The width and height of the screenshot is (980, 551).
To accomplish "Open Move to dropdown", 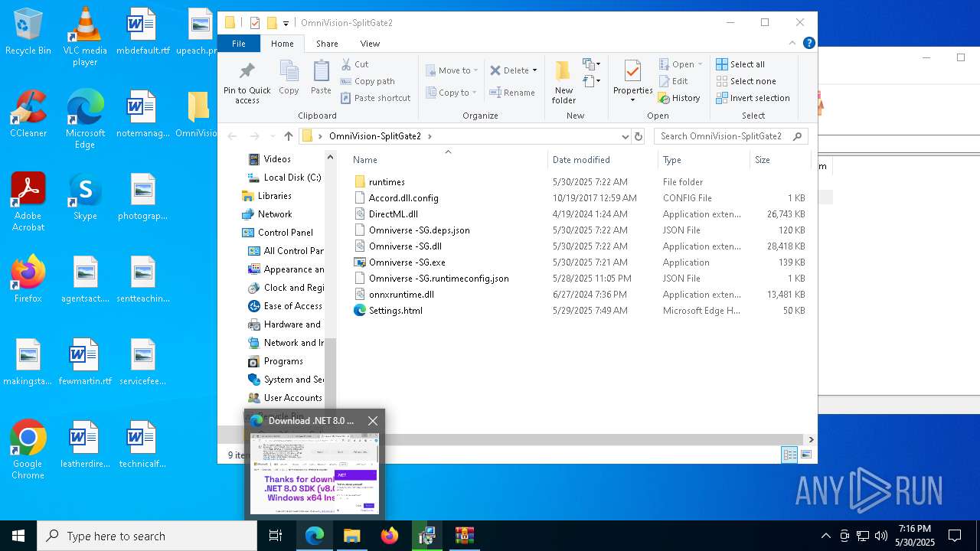I will click(x=452, y=70).
